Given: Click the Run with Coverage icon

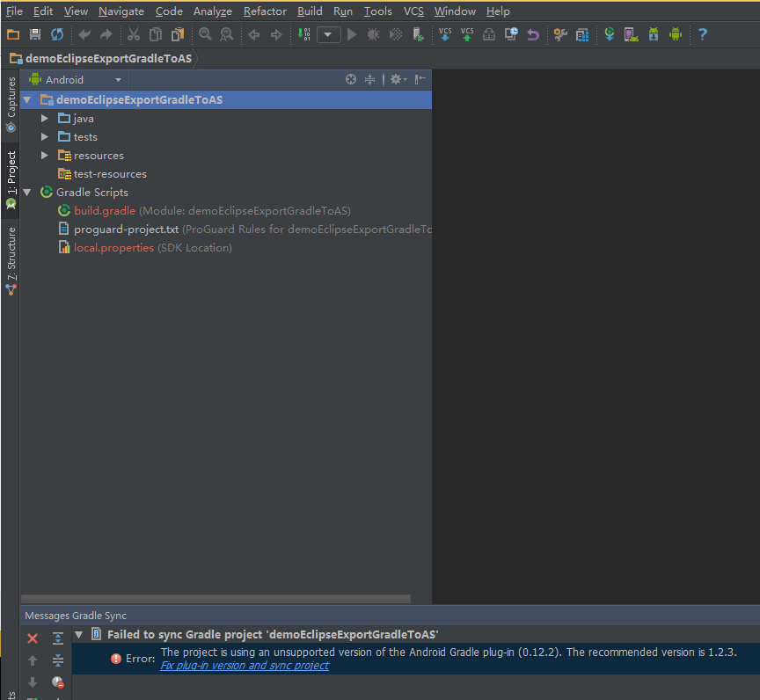Looking at the screenshot, I should (x=396, y=34).
